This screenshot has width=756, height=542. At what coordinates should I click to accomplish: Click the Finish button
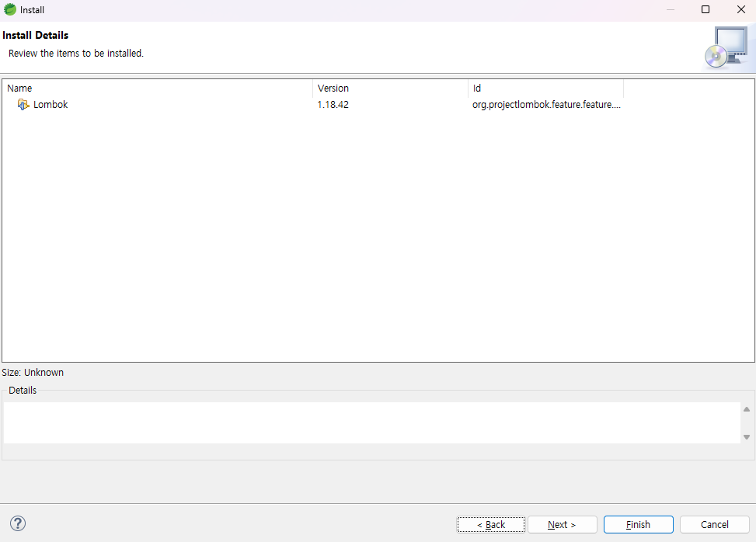[x=639, y=525]
